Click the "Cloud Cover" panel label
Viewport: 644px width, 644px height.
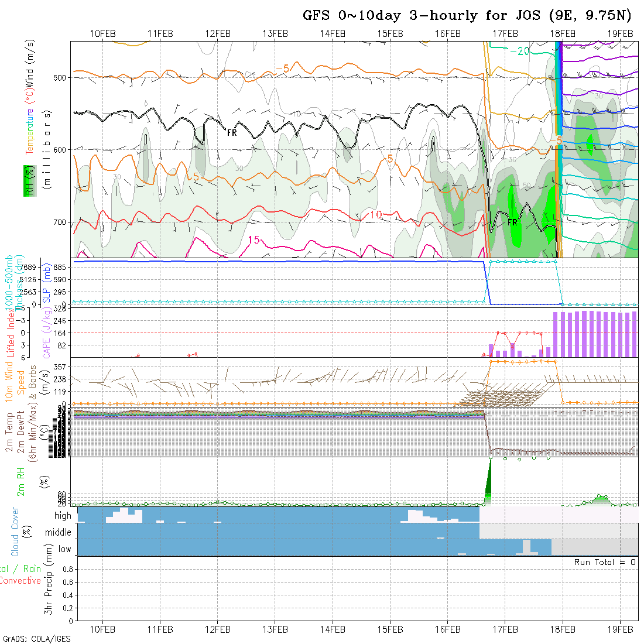pyautogui.click(x=15, y=532)
